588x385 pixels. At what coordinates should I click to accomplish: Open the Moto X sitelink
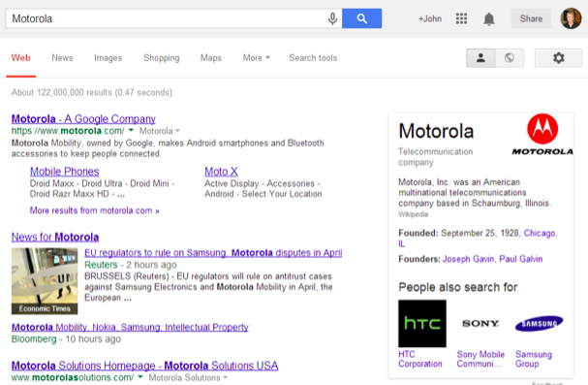[x=221, y=172]
